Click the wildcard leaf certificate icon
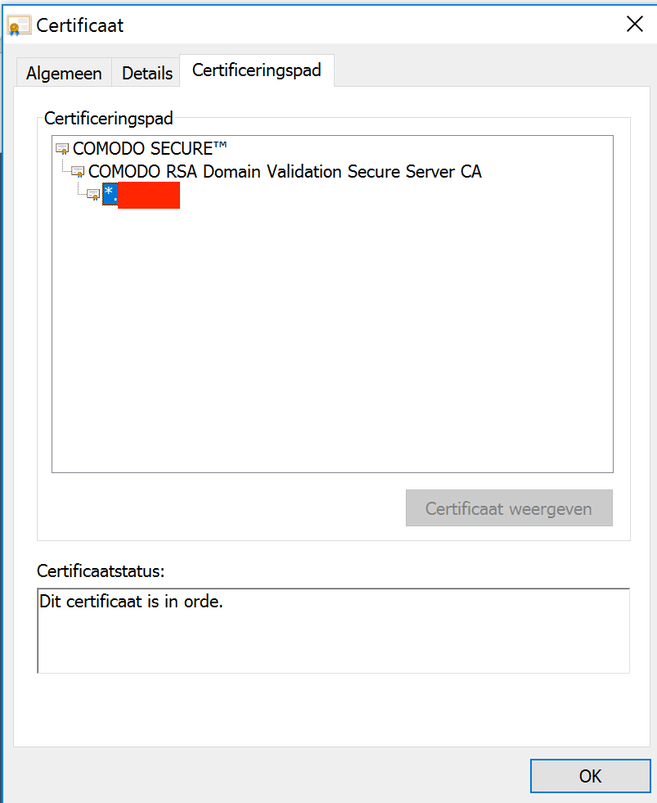Viewport: 657px width, 803px height. coord(93,195)
